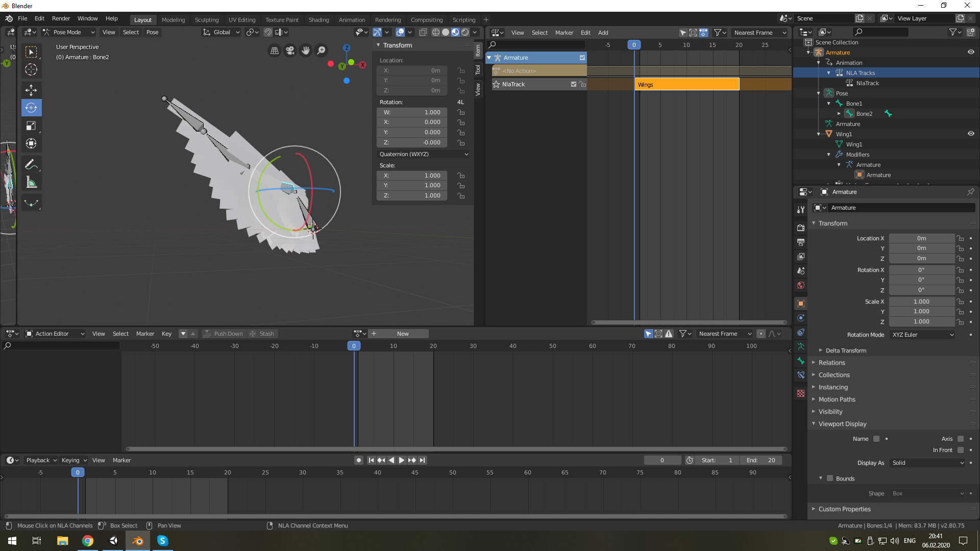980x551 pixels.
Task: Open the Object Properties tab
Action: coord(800,304)
